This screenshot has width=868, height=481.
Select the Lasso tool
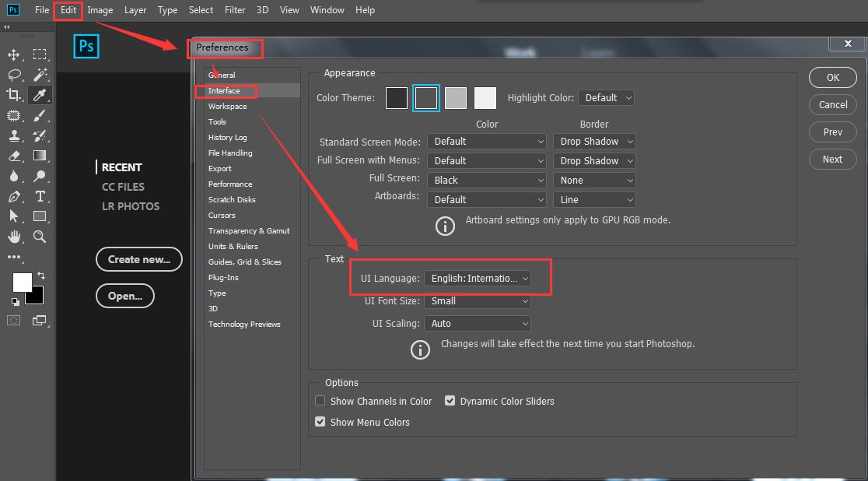(x=14, y=75)
